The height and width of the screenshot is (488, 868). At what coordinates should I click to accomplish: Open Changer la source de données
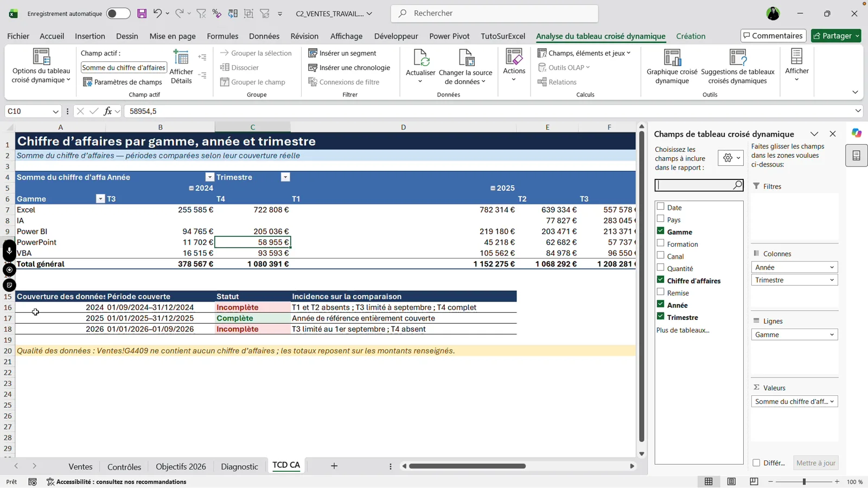pyautogui.click(x=465, y=66)
